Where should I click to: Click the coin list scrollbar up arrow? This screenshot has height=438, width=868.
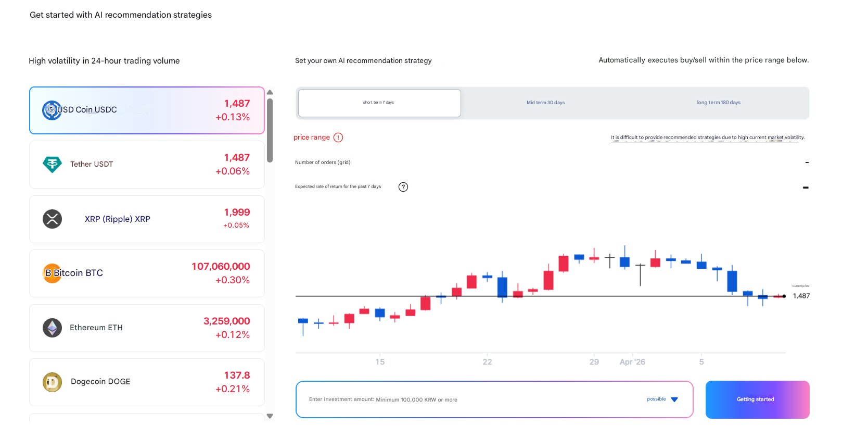270,92
